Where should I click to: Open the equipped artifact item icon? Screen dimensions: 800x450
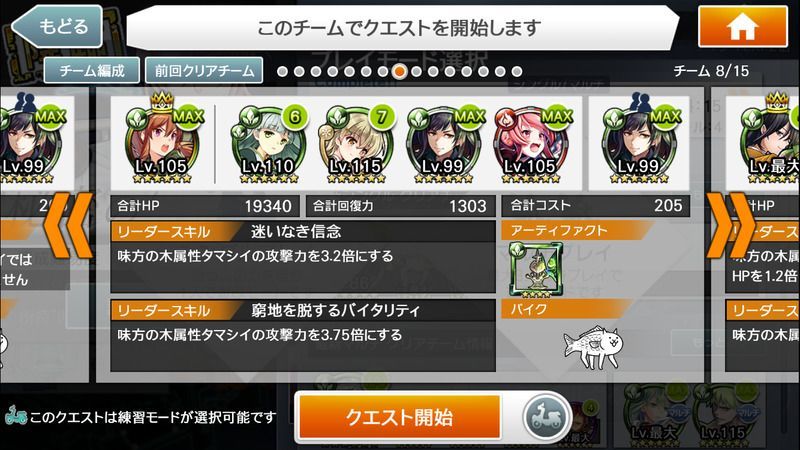[536, 270]
